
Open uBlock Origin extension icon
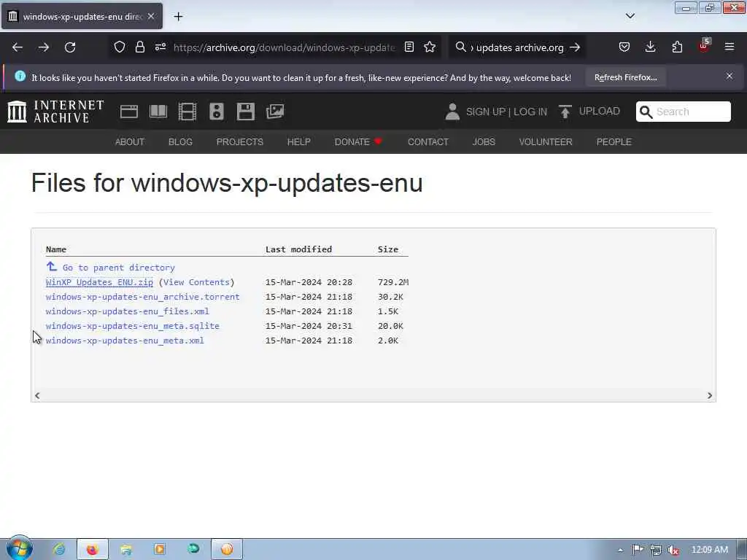point(704,46)
